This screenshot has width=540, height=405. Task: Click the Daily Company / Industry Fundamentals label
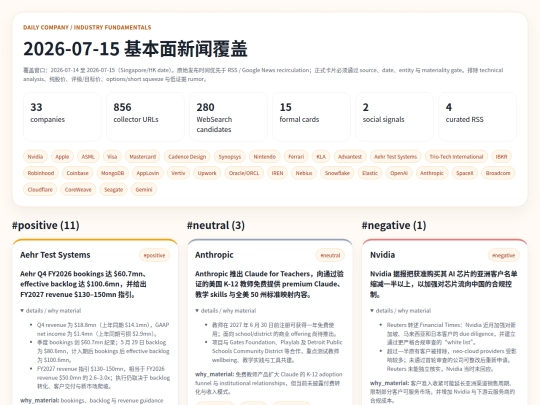pyautogui.click(x=87, y=28)
